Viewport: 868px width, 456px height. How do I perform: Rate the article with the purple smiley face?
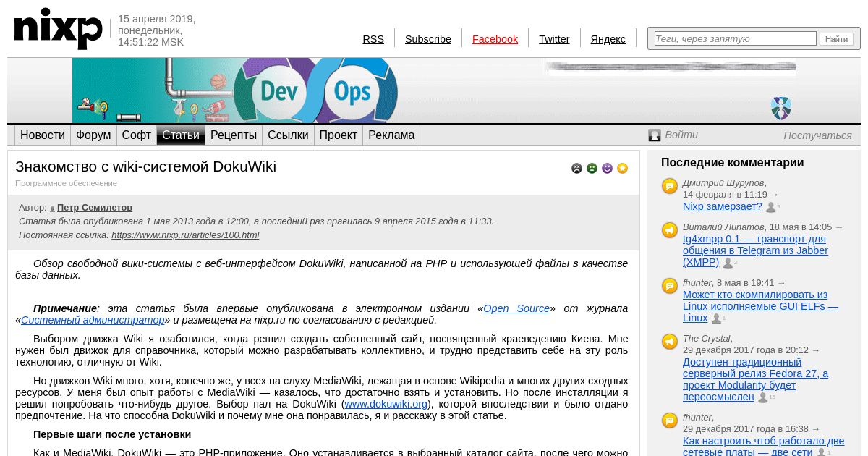coord(607,169)
